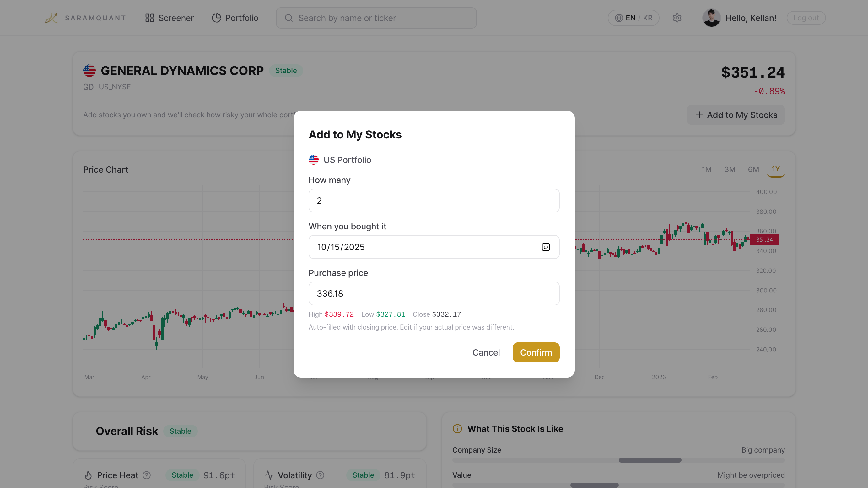Select the Screener grid icon
The width and height of the screenshot is (868, 488).
pyautogui.click(x=150, y=18)
